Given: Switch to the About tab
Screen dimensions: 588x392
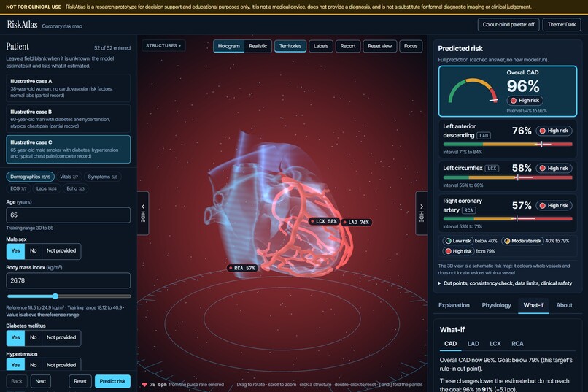Looking at the screenshot, I should [564, 305].
